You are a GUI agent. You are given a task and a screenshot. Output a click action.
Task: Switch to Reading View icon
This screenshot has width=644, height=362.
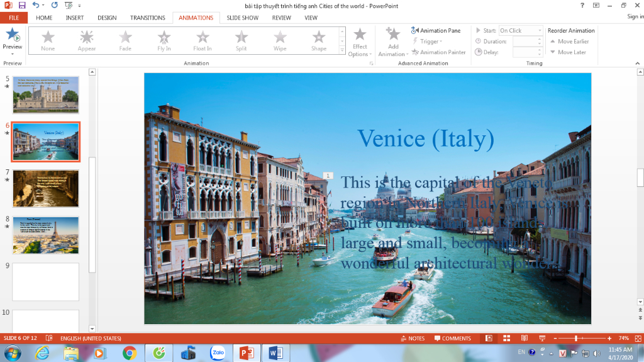(x=525, y=338)
